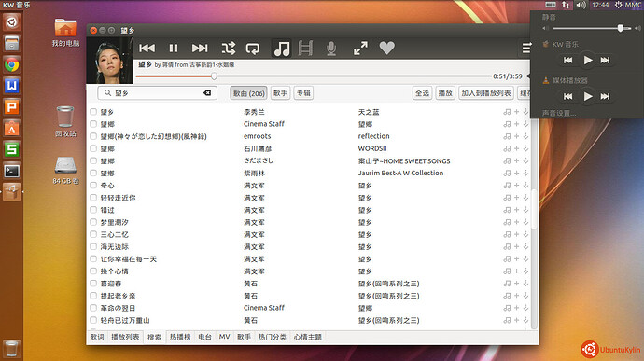Open the terminal from the launcher
The image size is (644, 361).
[x=11, y=171]
